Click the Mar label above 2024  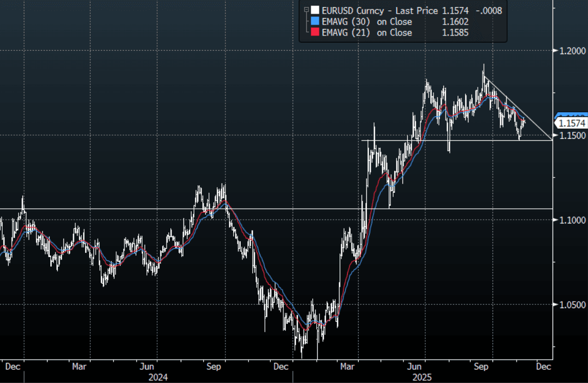coord(79,367)
